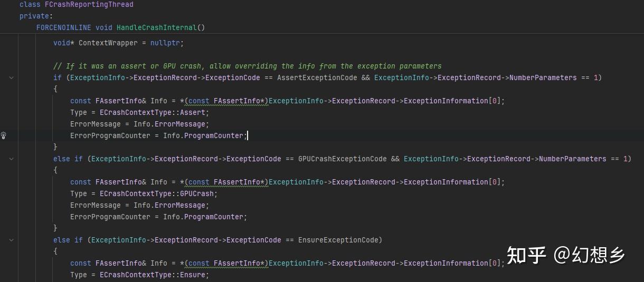Fold the GPUCrashExceptionCode else-if block

12,159
